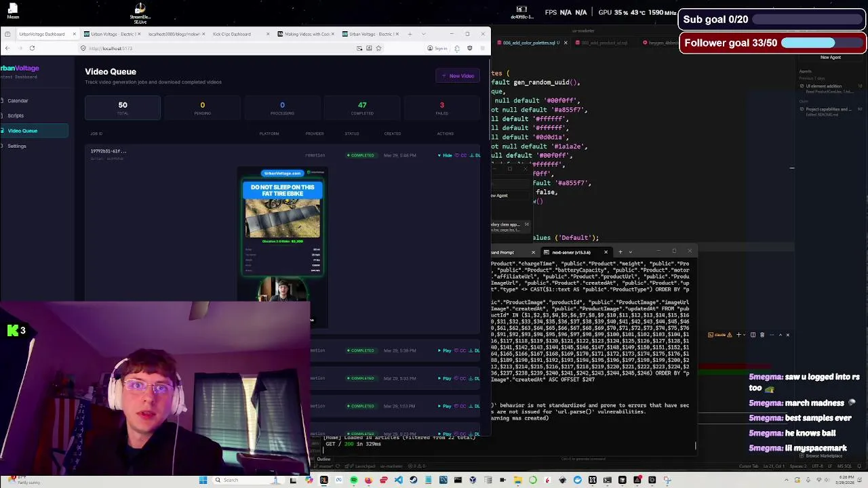Filter by 50 Total card
Viewport: 868px width, 488px height.
pos(123,108)
